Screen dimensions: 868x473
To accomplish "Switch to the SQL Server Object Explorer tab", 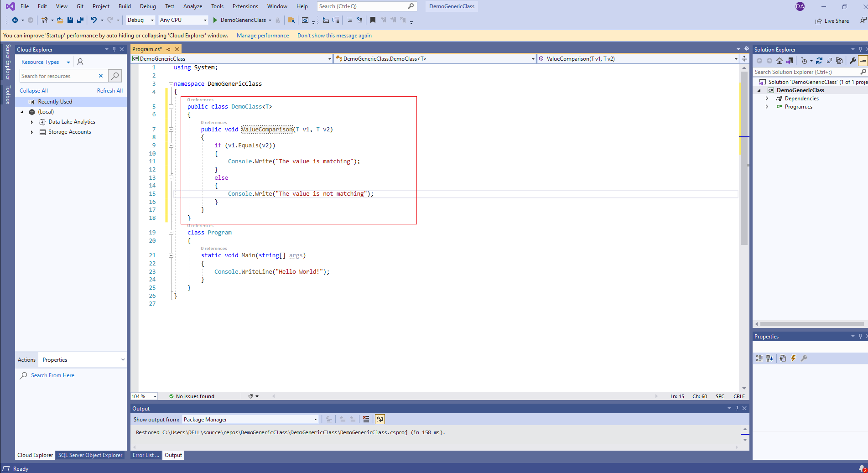I will point(90,455).
